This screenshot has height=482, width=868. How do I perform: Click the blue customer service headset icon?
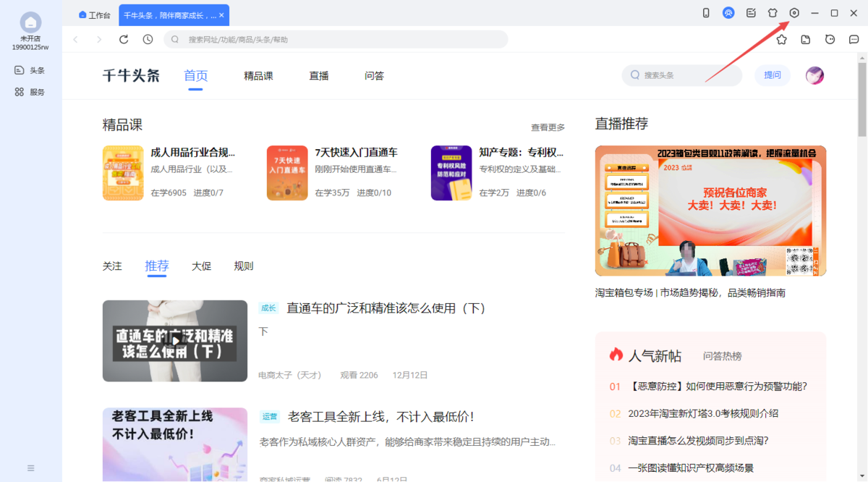pyautogui.click(x=728, y=13)
